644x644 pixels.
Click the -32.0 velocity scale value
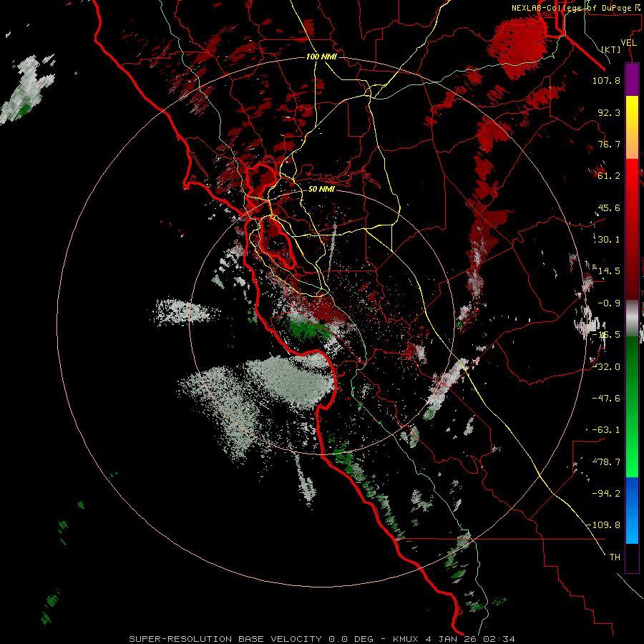(x=606, y=367)
